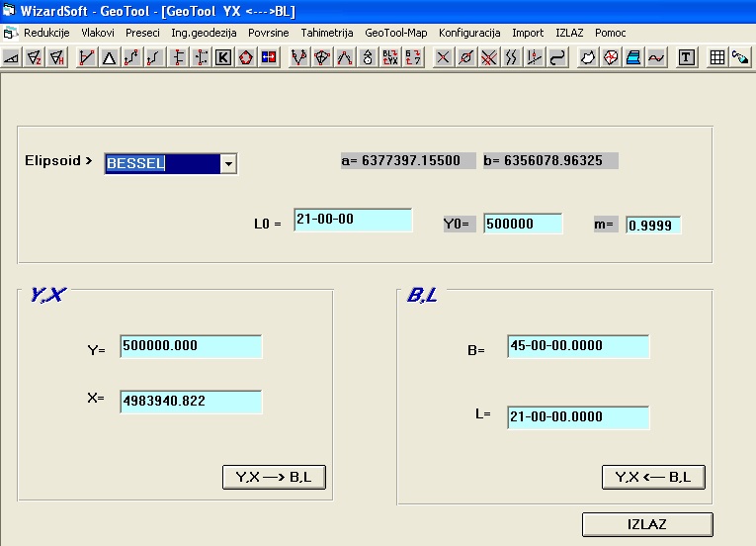Open the Redukcije menu
The height and width of the screenshot is (546, 756).
pyautogui.click(x=45, y=33)
